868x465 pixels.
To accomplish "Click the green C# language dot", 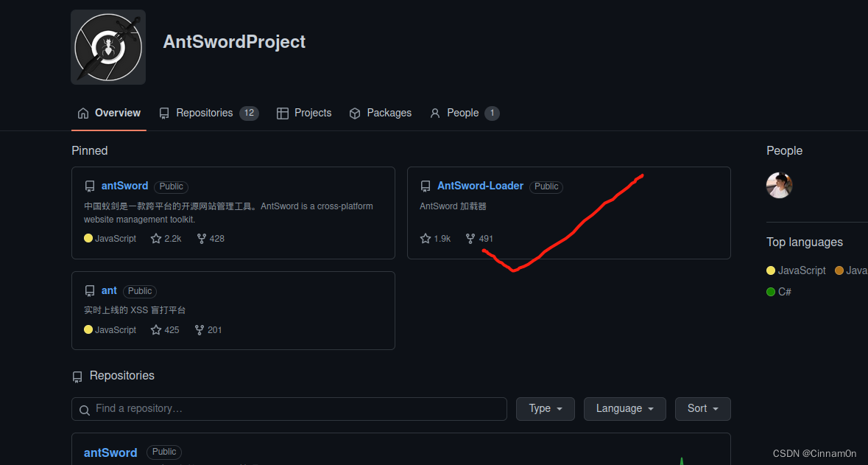I will click(x=771, y=292).
